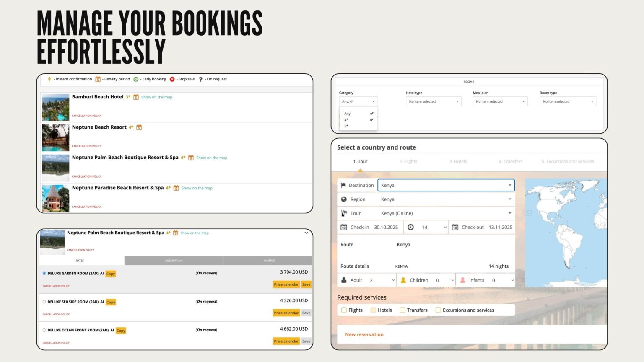This screenshot has height=362, width=644.
Task: Click the New reservation link
Action: [x=364, y=334]
